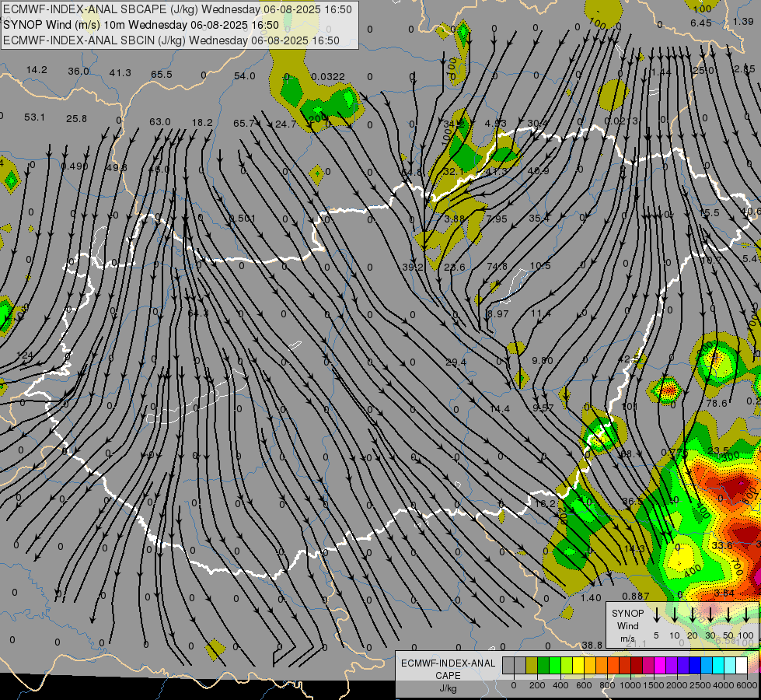Click the map value 63.0
This screenshot has width=761, height=700.
pos(159,121)
